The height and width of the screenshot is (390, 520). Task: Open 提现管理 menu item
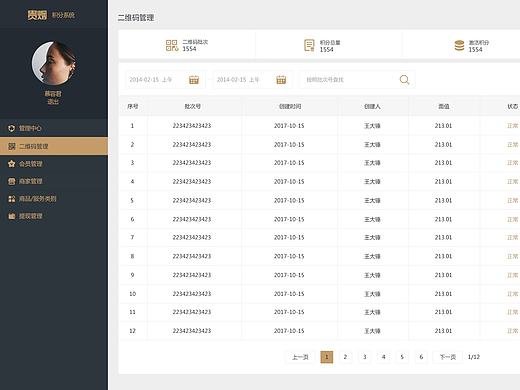click(x=54, y=216)
